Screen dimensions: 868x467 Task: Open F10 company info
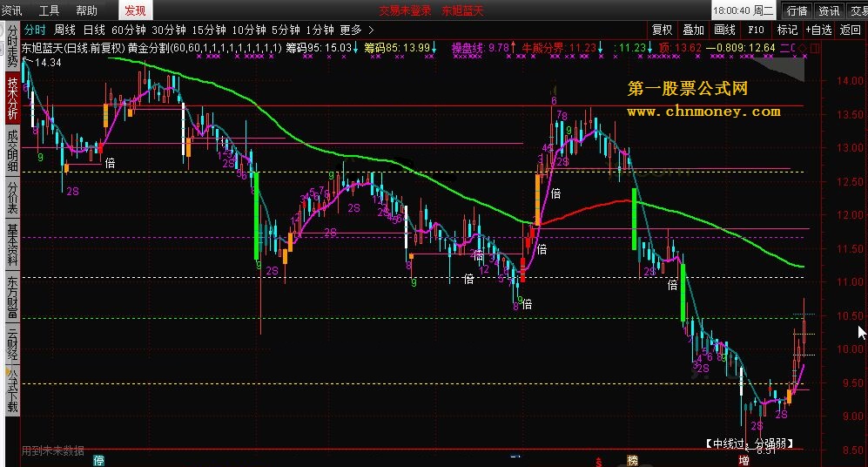(x=756, y=30)
